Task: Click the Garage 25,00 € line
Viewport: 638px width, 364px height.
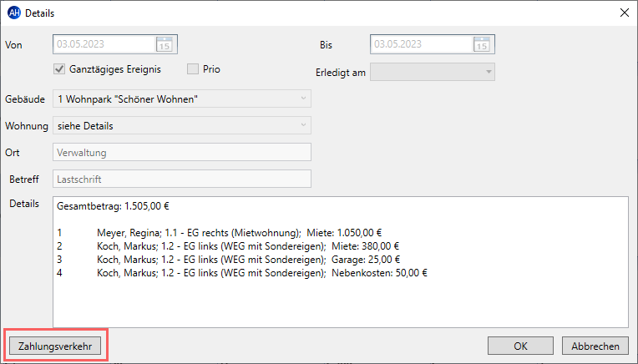Action: (228, 260)
